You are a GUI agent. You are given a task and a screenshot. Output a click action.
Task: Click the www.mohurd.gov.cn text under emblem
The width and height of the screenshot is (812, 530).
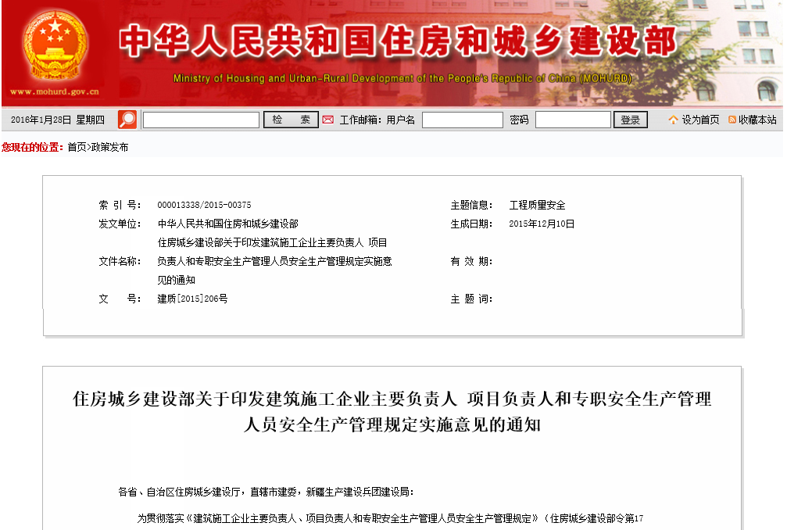(55, 91)
